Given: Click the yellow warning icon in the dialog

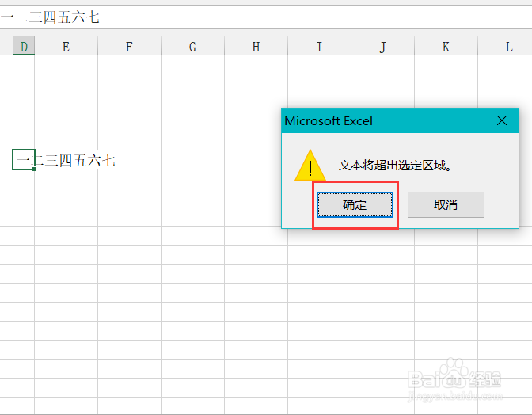Looking at the screenshot, I should 310,166.
